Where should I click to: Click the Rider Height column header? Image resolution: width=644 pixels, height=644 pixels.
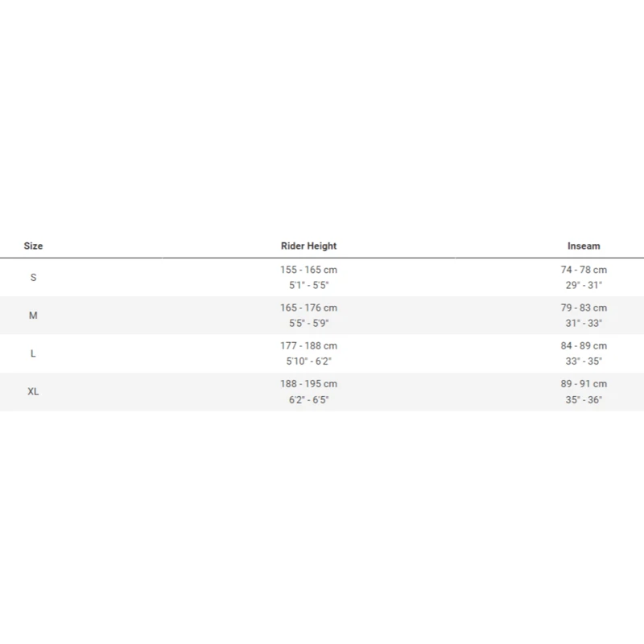point(309,246)
